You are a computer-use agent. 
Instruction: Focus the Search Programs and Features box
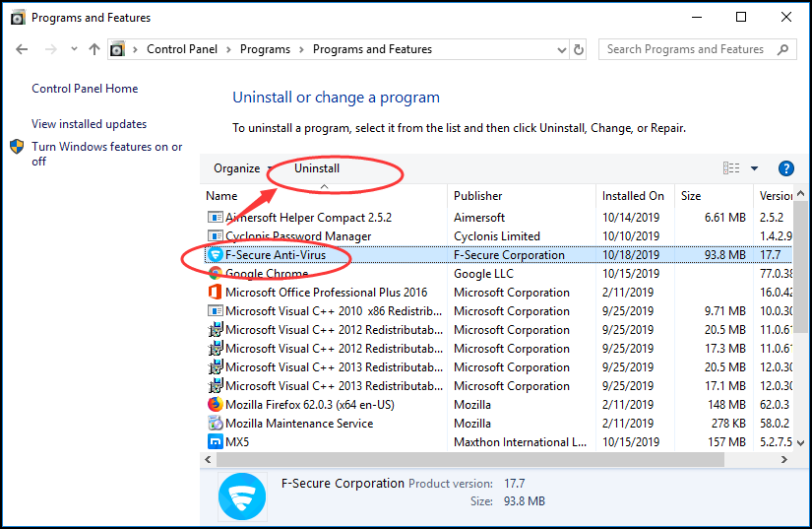point(697,49)
